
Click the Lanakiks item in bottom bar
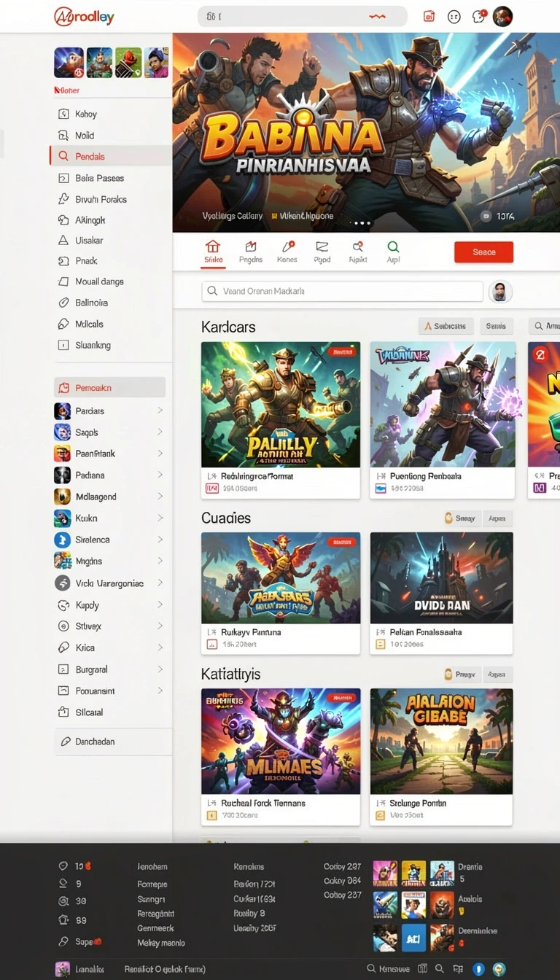coord(82,969)
